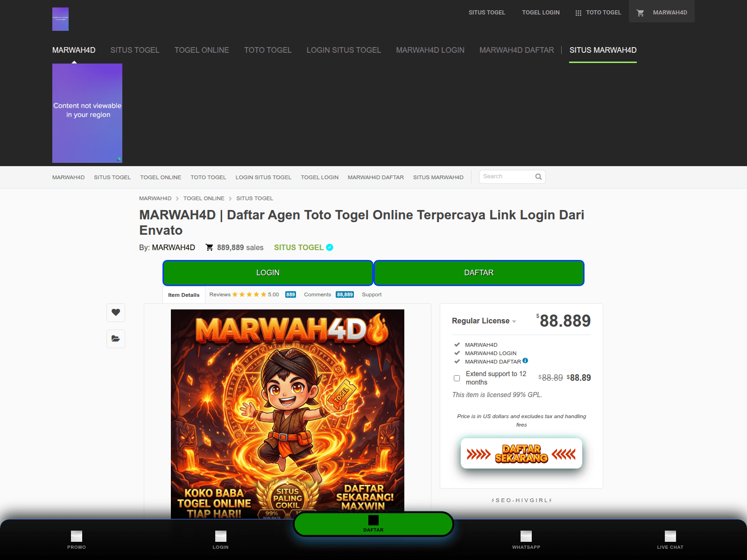Screen dimensions: 747x560
Task: Click the $88.889 price text
Action: 564,321
